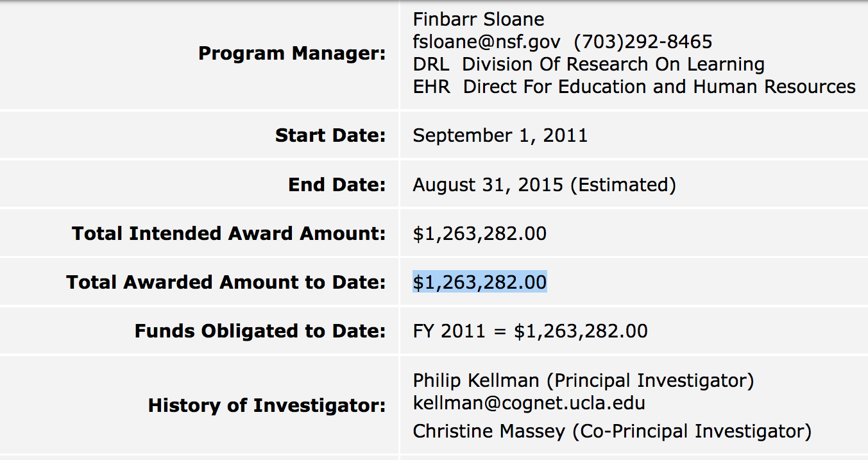Click the Total Awarded Amount to Date label

tap(226, 282)
